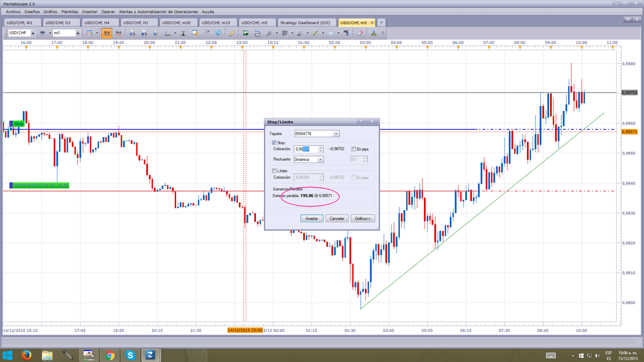Screen dimensions: 644x362
Task: Open the USD/CHF symbol dropdown
Action: click(33, 33)
